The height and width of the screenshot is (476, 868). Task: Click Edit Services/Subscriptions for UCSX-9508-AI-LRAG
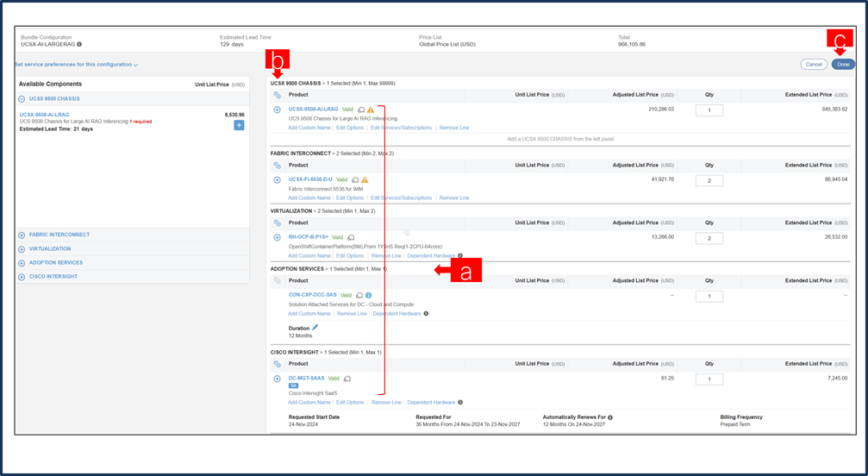click(402, 128)
